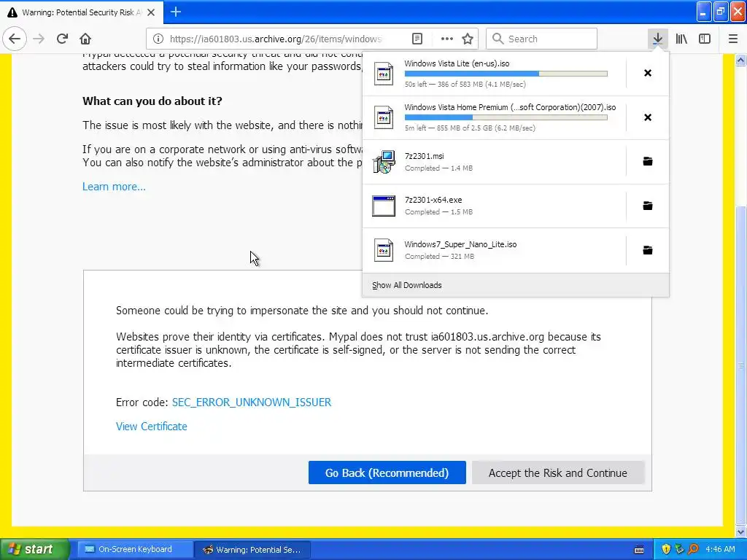Click the Vista Home Premium iso file icon
Viewport: 747px width, 560px height.
pyautogui.click(x=384, y=117)
